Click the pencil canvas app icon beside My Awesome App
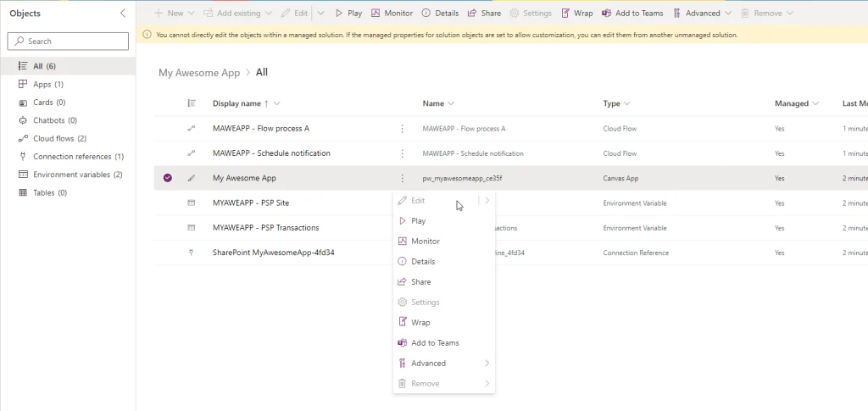The width and height of the screenshot is (868, 411). pos(192,178)
